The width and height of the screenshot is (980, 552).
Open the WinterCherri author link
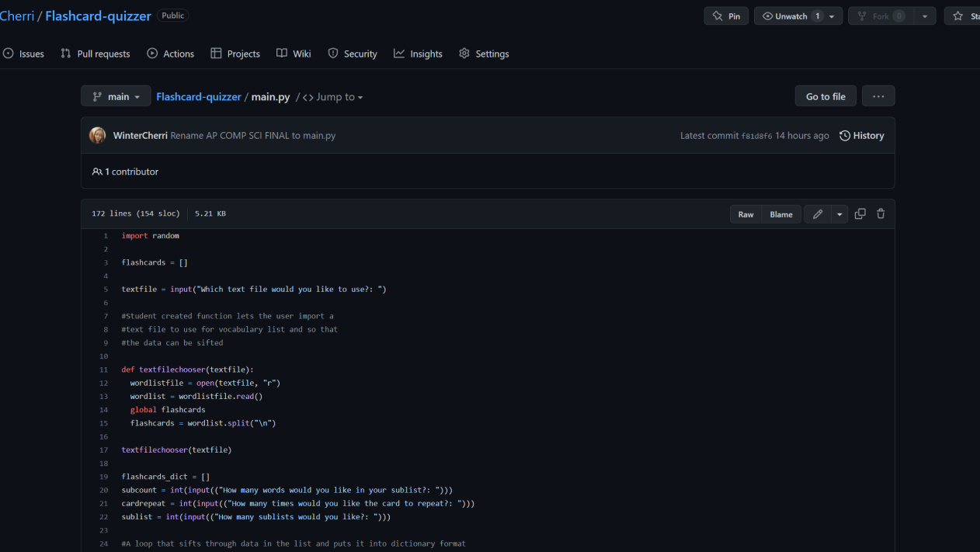[140, 136]
